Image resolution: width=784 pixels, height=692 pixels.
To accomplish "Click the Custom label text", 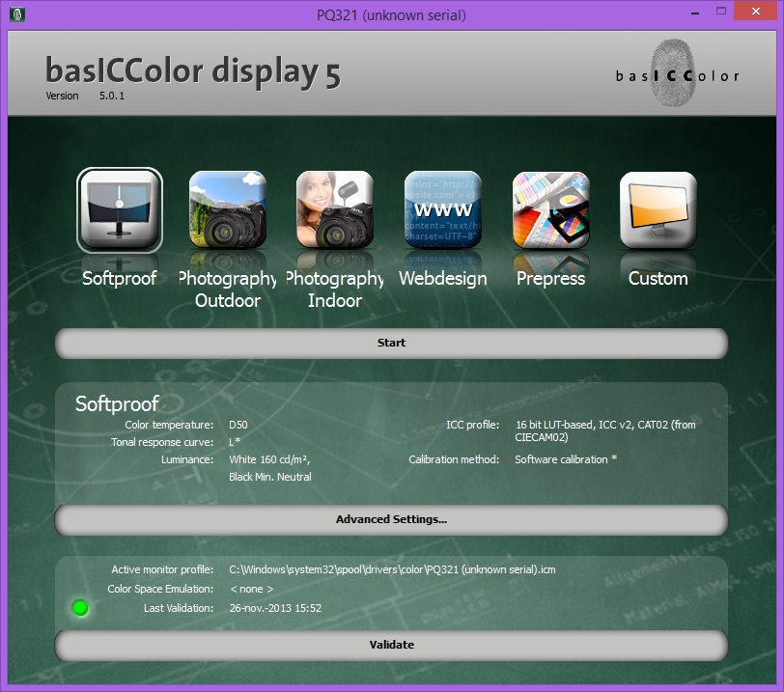I will pyautogui.click(x=658, y=278).
